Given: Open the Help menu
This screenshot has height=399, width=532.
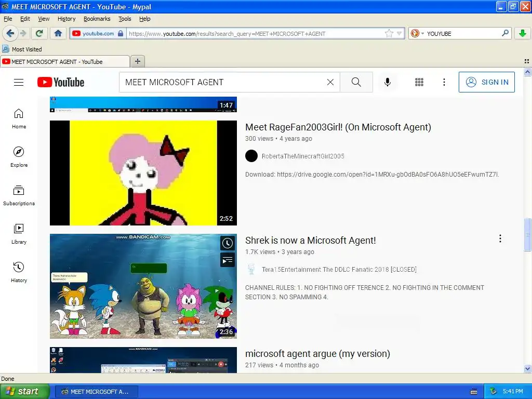Looking at the screenshot, I should point(145,19).
